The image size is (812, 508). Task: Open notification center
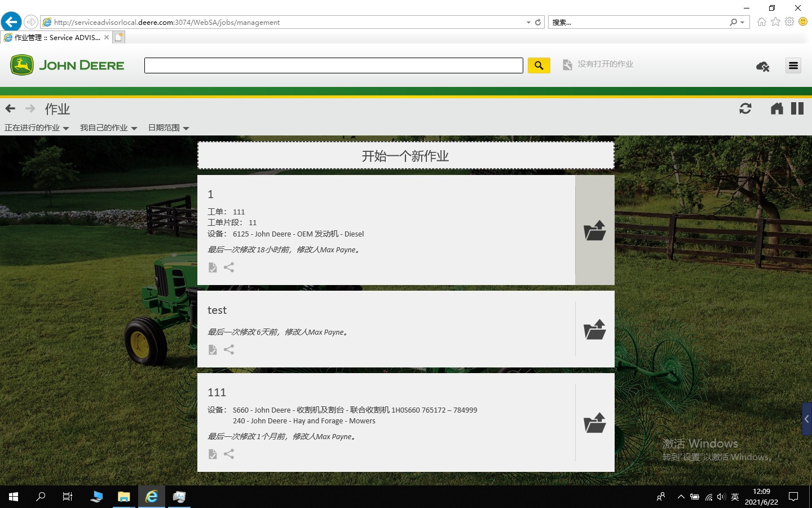click(793, 497)
